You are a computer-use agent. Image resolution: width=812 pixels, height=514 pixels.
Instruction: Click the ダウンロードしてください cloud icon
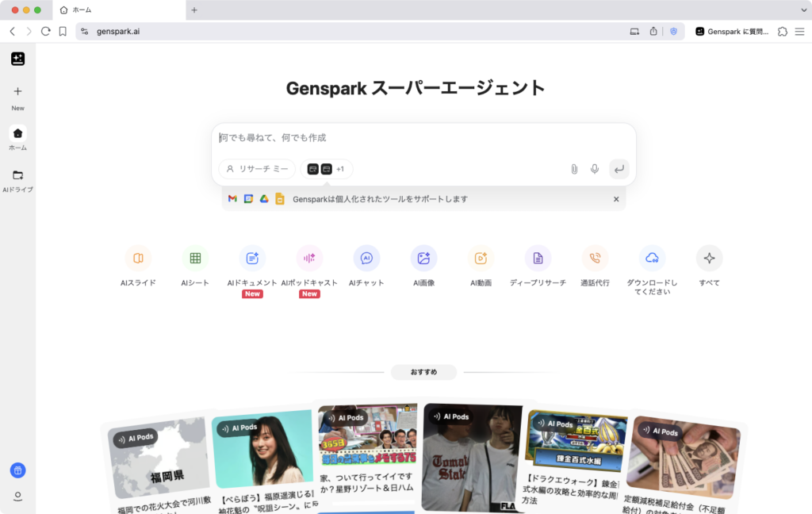[x=652, y=258]
